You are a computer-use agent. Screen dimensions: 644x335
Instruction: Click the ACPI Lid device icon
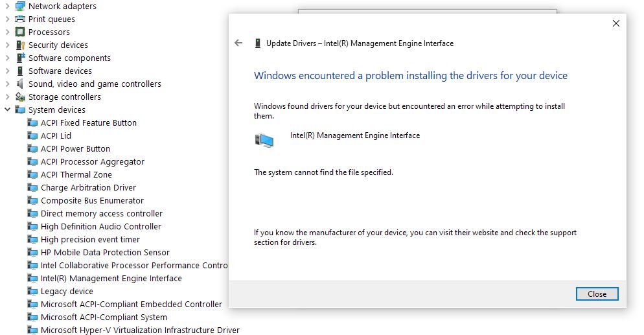pos(32,135)
